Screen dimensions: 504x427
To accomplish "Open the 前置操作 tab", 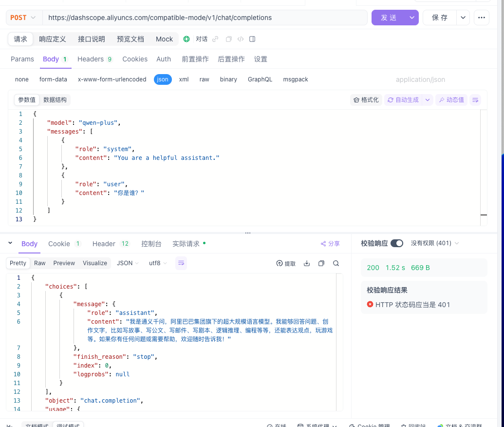I will 195,59.
